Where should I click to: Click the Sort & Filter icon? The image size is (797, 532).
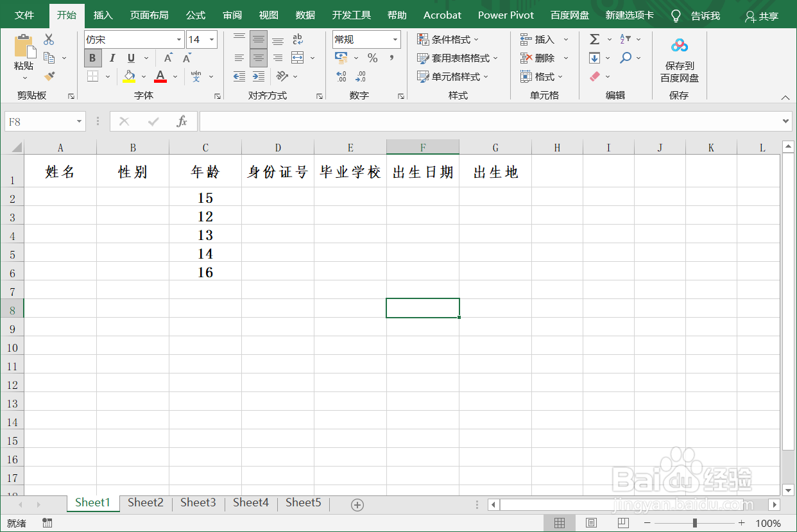pyautogui.click(x=626, y=40)
